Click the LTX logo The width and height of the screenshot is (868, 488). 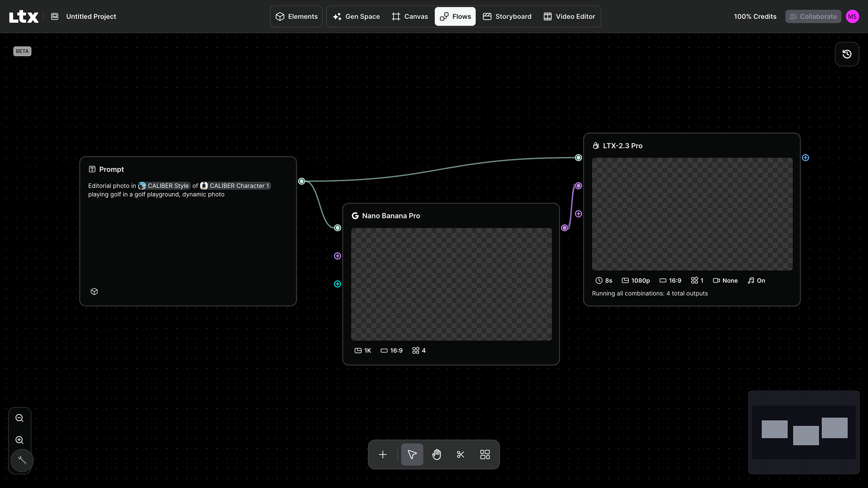click(24, 17)
